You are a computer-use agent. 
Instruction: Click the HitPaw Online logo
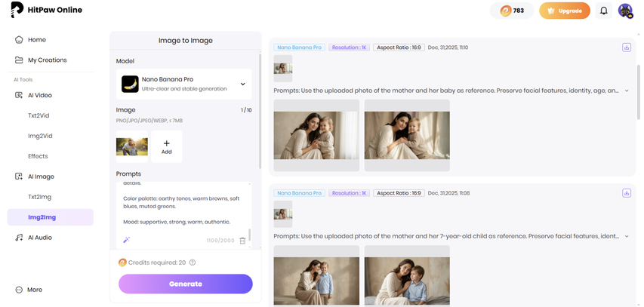47,10
